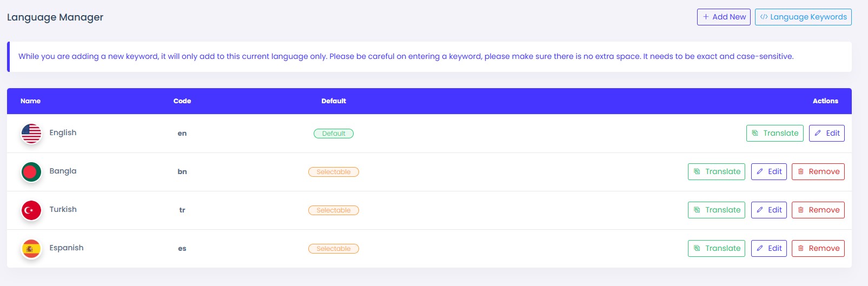Translate the Bangla language
868x286 pixels.
tap(717, 172)
